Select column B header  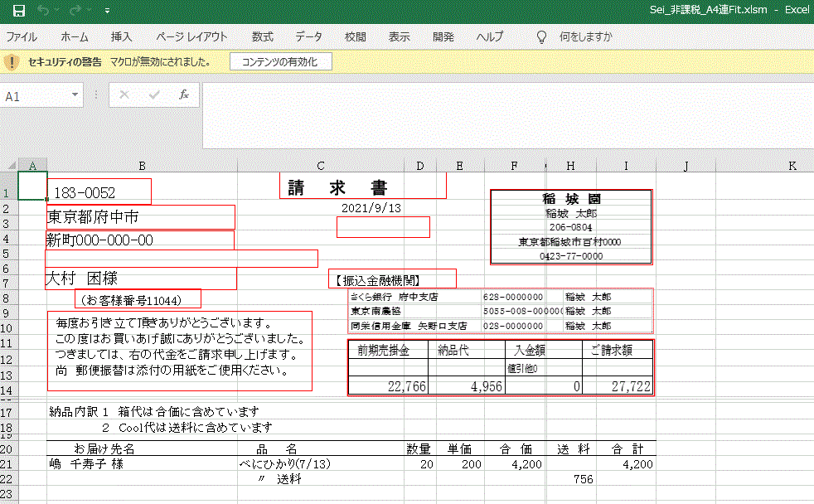(143, 166)
